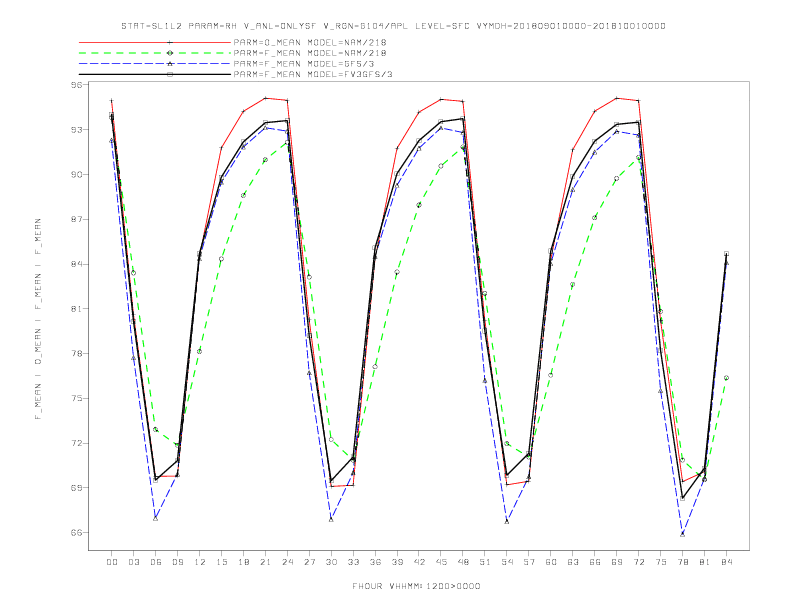Click y-axis tick value 78
Screen dimensions: 792x612
pyautogui.click(x=76, y=353)
